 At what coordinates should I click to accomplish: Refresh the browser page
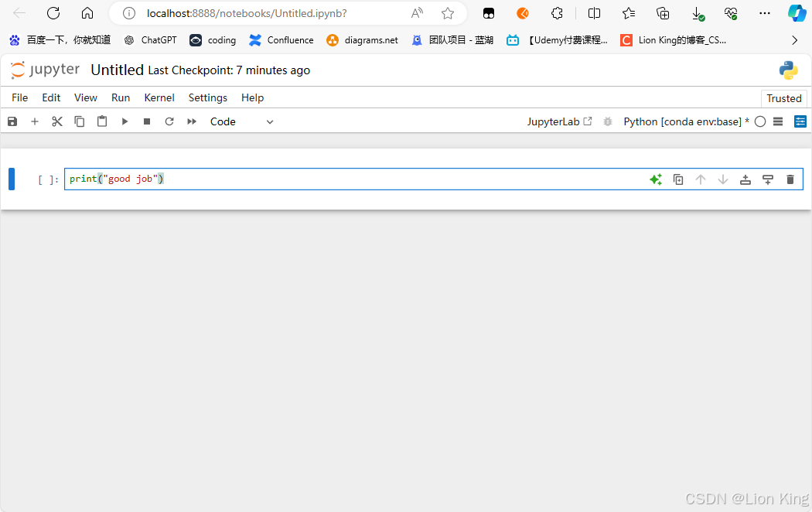click(53, 13)
